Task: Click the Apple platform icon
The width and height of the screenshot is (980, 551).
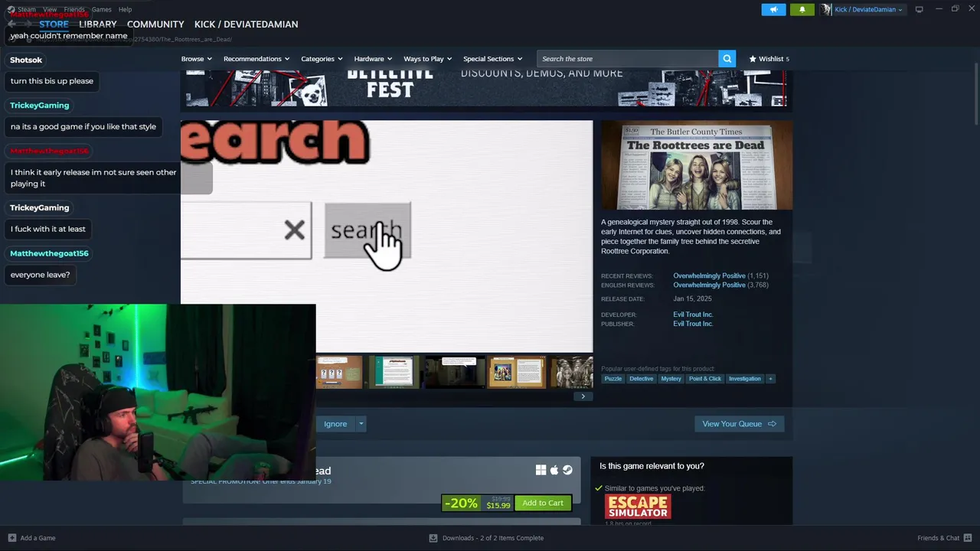Action: pyautogui.click(x=554, y=470)
